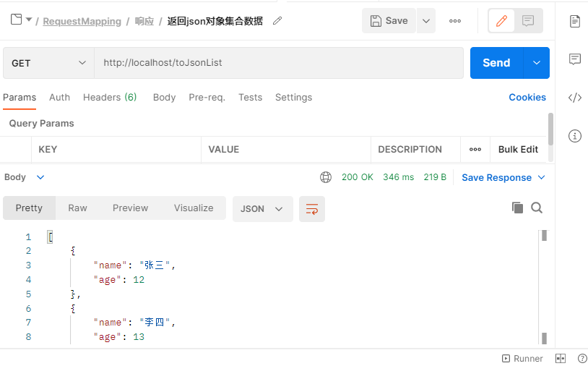The image size is (588, 366).
Task: Open the JSON format dropdown
Action: pyautogui.click(x=262, y=208)
